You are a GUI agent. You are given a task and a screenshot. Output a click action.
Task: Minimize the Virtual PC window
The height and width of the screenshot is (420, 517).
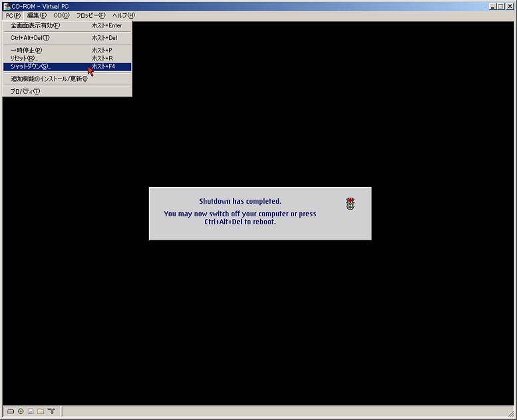coord(492,6)
